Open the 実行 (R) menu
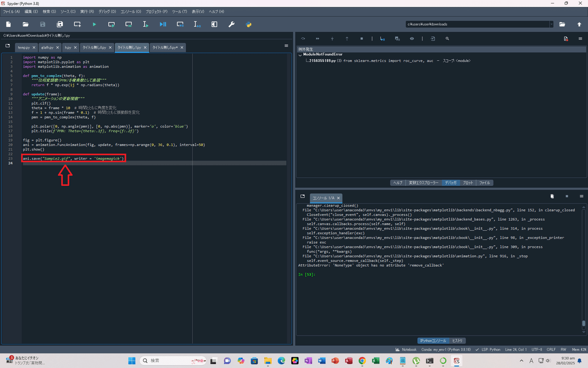Viewport: 588px width, 368px height. coord(87,11)
